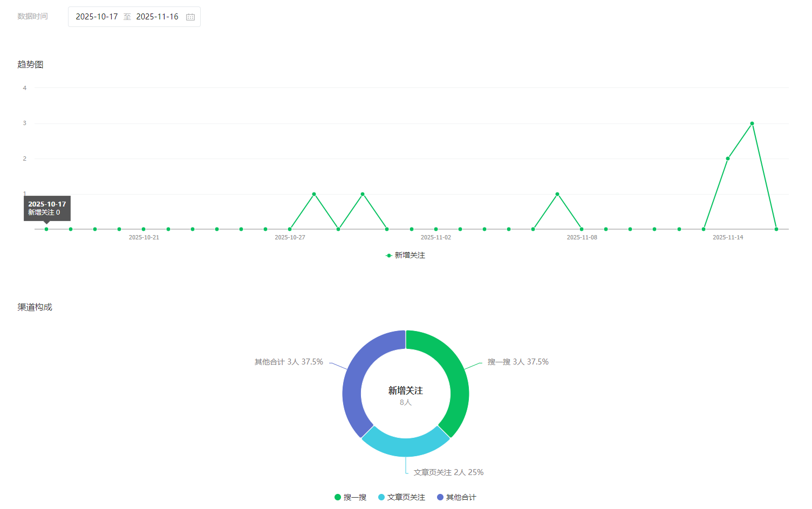Click the start date 2025-10-17 field

[x=97, y=17]
